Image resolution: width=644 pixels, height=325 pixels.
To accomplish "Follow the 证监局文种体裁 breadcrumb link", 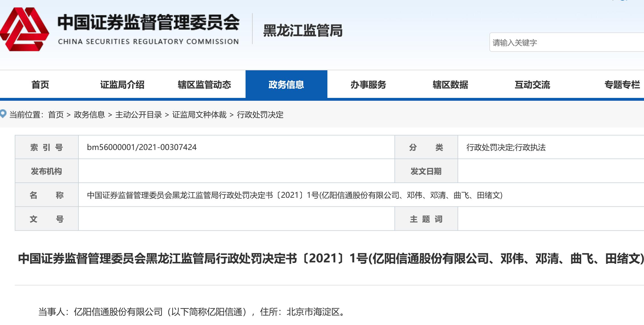I will pyautogui.click(x=199, y=115).
